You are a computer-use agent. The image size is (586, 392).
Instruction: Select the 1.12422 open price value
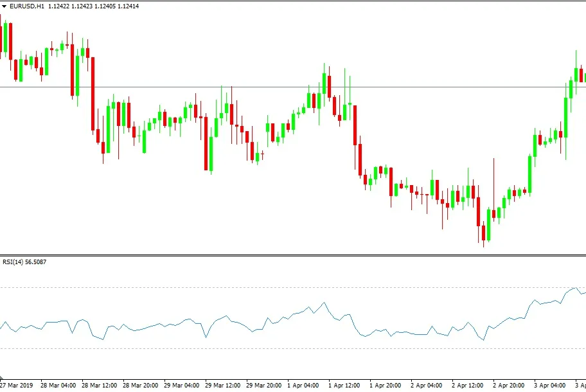[58, 6]
